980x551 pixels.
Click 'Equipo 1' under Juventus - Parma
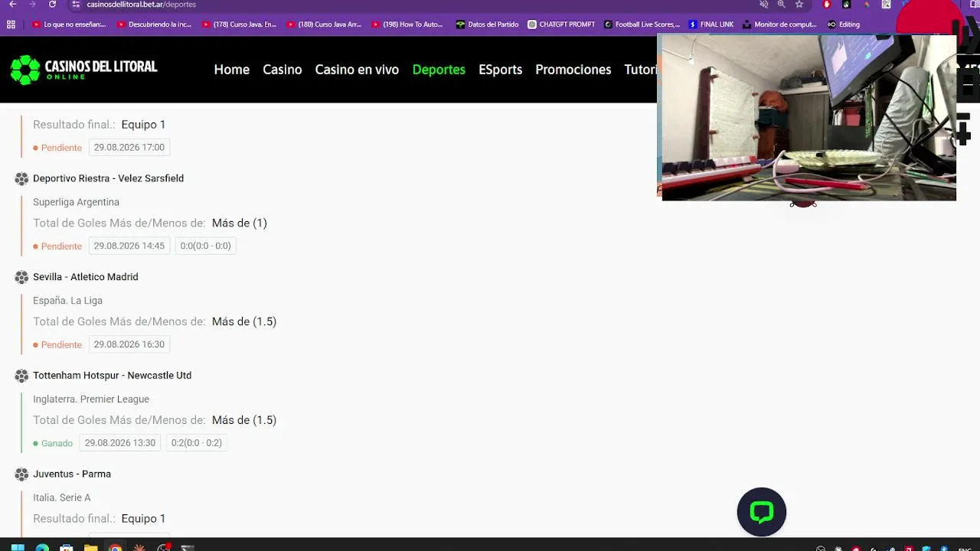(x=143, y=519)
